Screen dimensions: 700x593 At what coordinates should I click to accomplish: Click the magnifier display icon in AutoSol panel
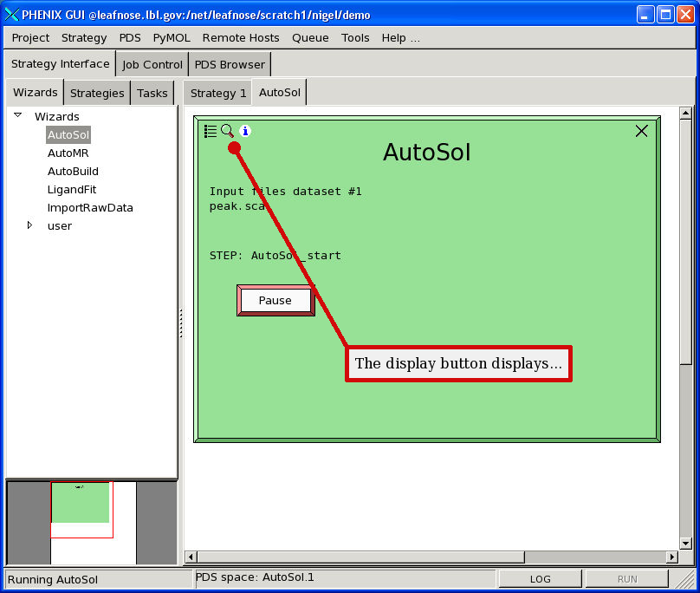click(x=227, y=131)
